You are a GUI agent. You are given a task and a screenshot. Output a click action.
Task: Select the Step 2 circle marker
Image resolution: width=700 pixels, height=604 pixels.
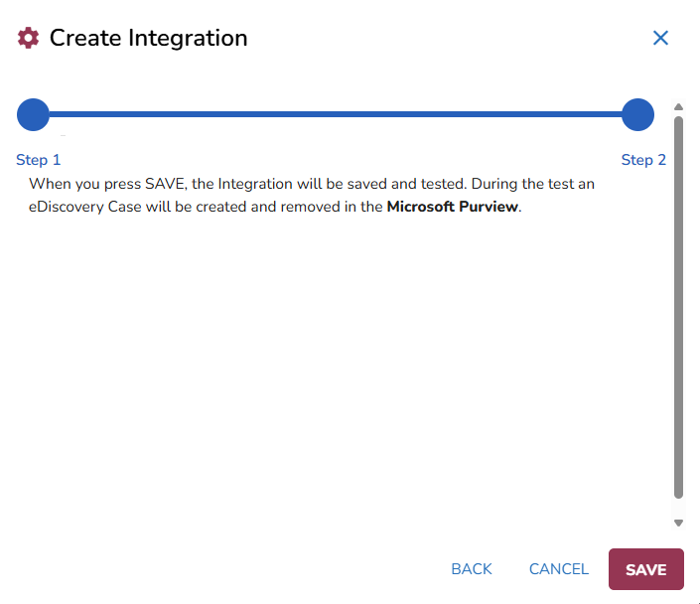[637, 114]
